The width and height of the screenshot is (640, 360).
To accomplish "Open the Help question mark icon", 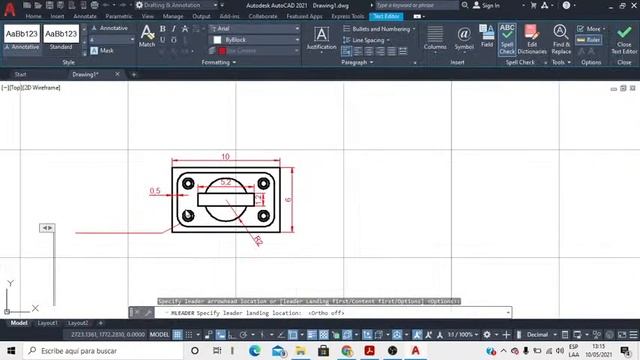I will click(x=566, y=5).
